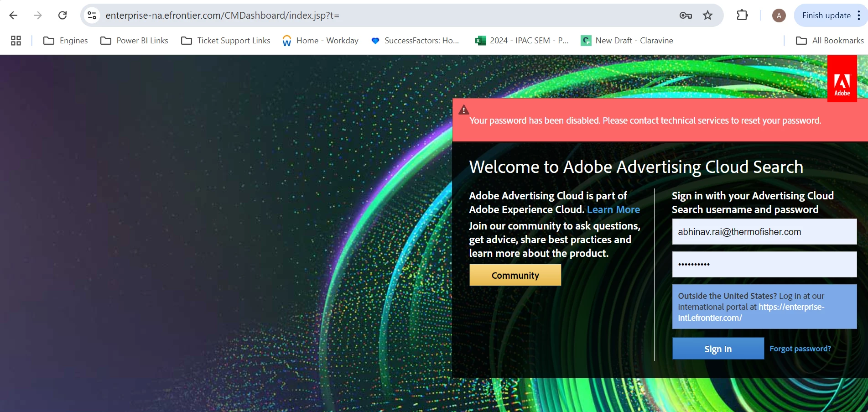Click the password disabled error message text
868x412 pixels.
coord(645,120)
